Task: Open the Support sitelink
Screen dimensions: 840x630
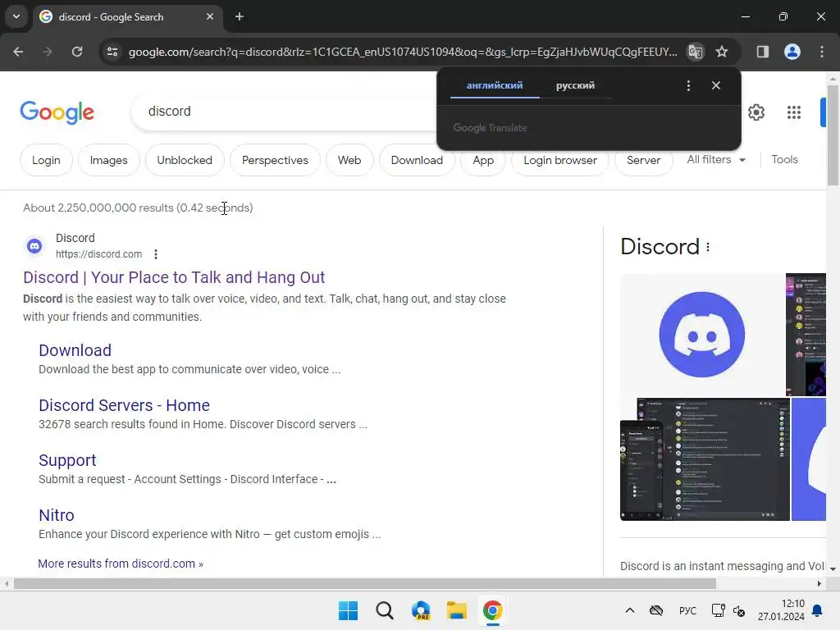Action: pos(67,461)
